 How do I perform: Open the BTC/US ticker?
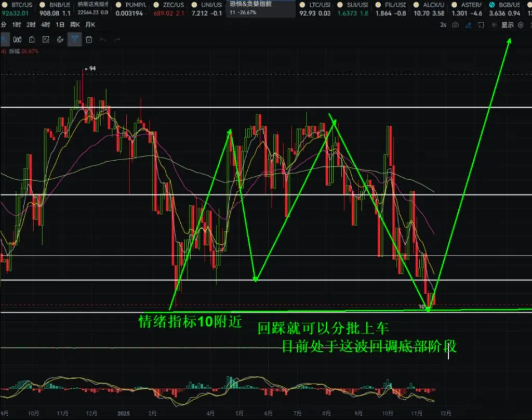click(x=17, y=9)
